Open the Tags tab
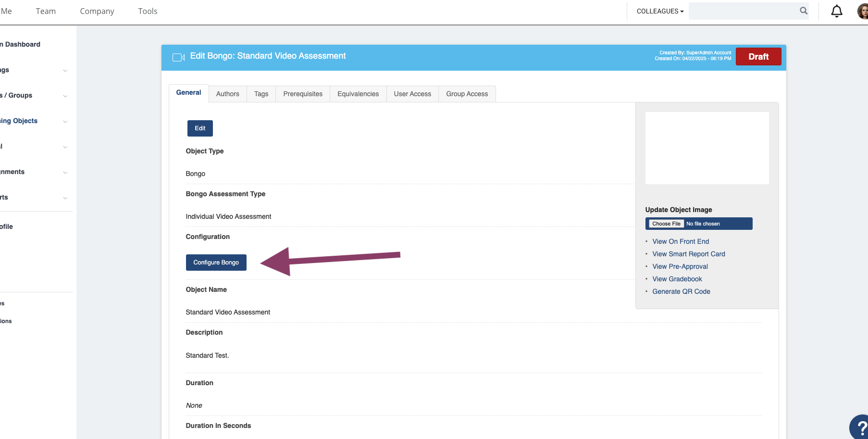Screen dimensions: 868x439 pyautogui.click(x=261, y=94)
